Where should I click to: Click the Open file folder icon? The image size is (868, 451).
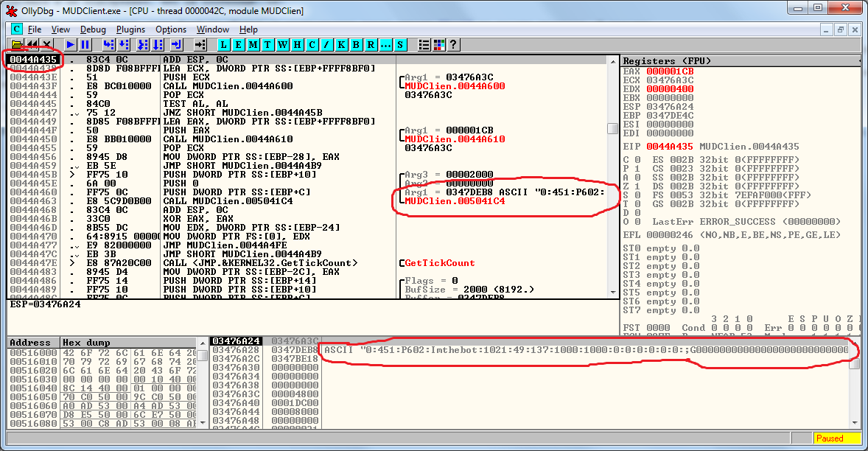(17, 45)
